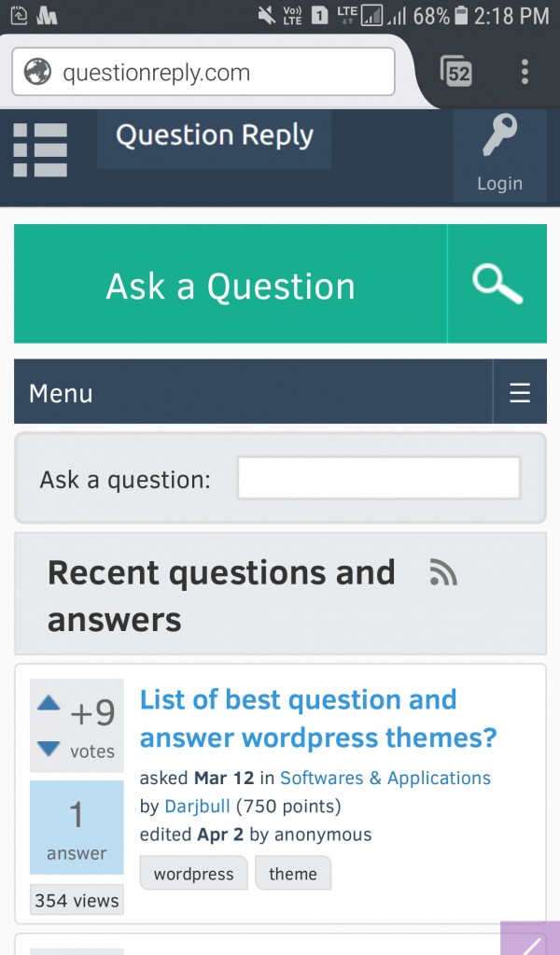Open the RSS feed icon
This screenshot has height=955, width=560.
(443, 572)
